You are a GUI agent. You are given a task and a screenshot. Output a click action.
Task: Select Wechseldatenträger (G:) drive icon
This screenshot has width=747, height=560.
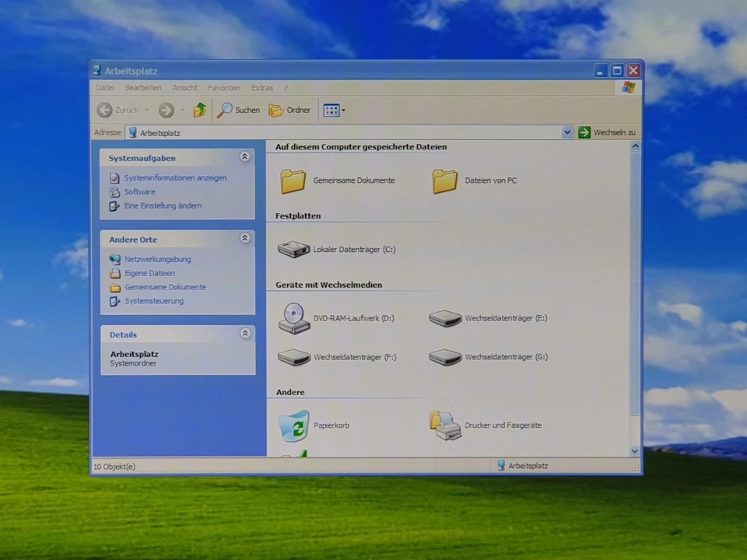[x=445, y=357]
